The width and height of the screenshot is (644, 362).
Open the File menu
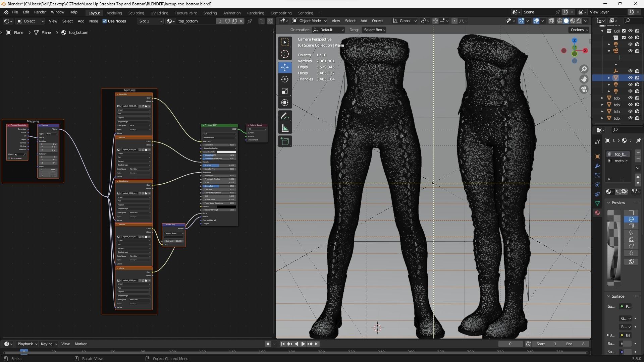coord(15,12)
